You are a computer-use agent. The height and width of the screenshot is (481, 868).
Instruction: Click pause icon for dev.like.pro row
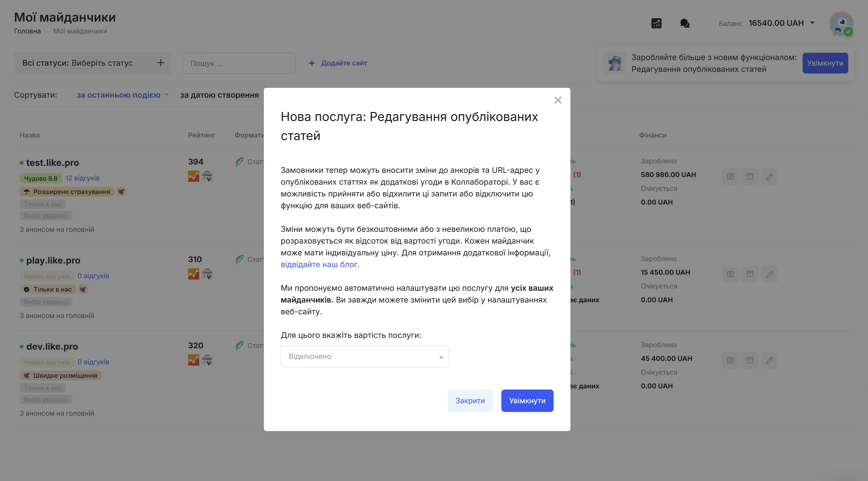click(730, 360)
